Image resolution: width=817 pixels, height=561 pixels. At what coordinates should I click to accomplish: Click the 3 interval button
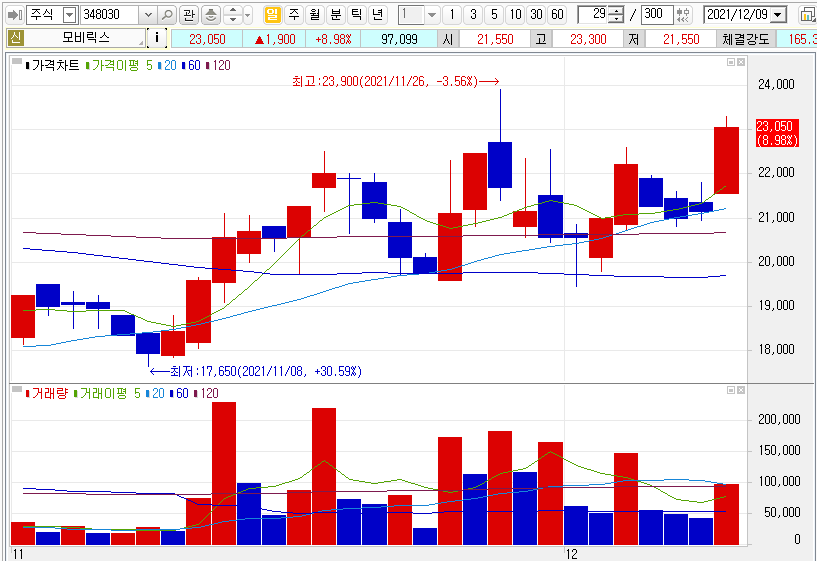pos(473,15)
